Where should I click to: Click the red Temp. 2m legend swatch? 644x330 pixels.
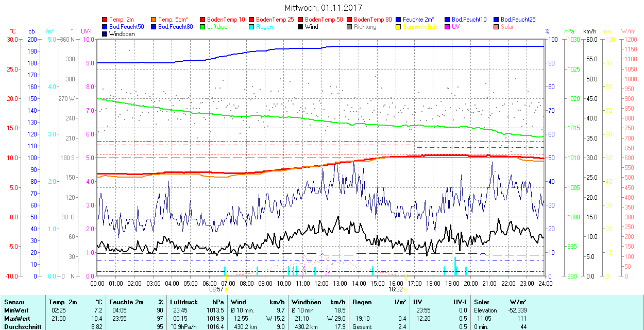pyautogui.click(x=105, y=20)
